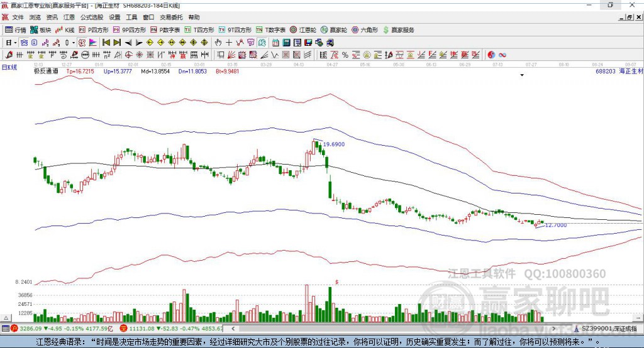Open the 资讯 menu
The image size is (644, 348).
(52, 17)
